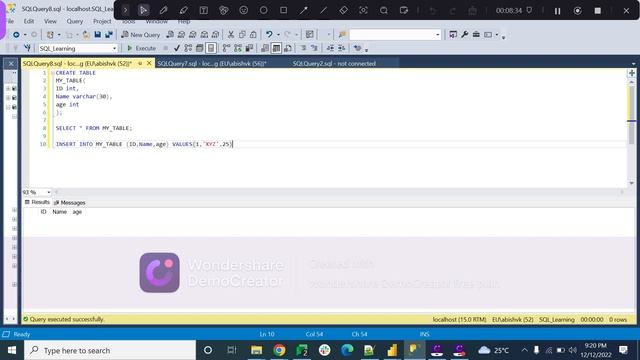Open the Project menu
640x360 pixels.
[x=102, y=21]
